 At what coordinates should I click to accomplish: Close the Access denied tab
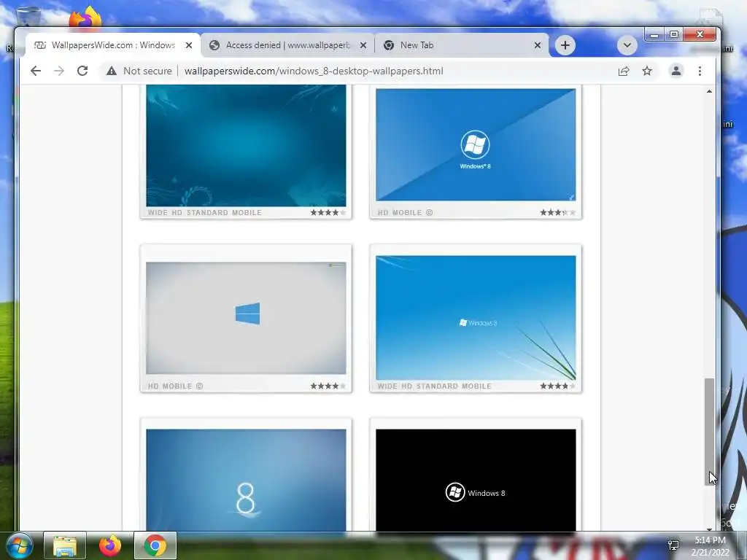[363, 45]
